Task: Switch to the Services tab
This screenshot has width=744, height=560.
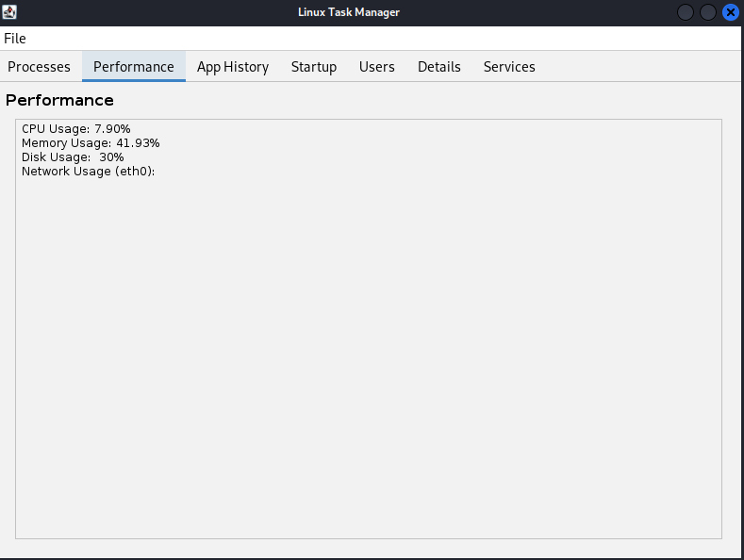Action: [509, 67]
